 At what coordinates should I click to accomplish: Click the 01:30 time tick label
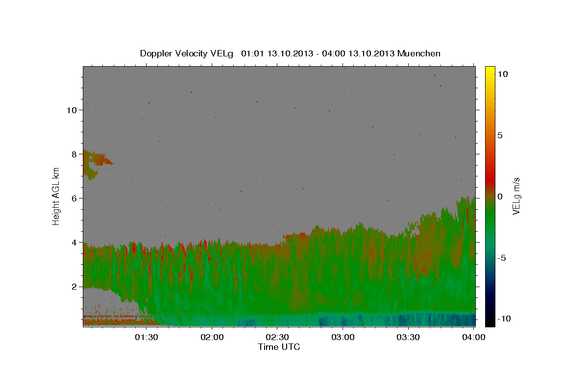click(x=147, y=337)
